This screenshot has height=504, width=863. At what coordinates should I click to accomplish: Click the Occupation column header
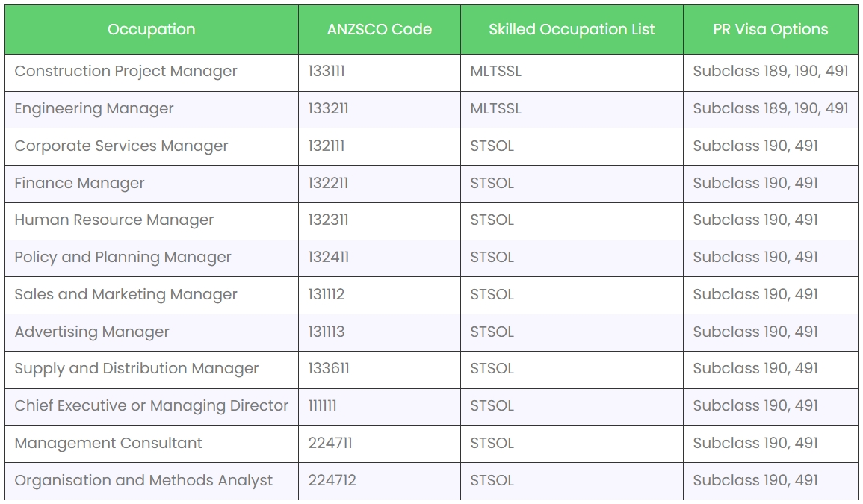click(x=152, y=30)
